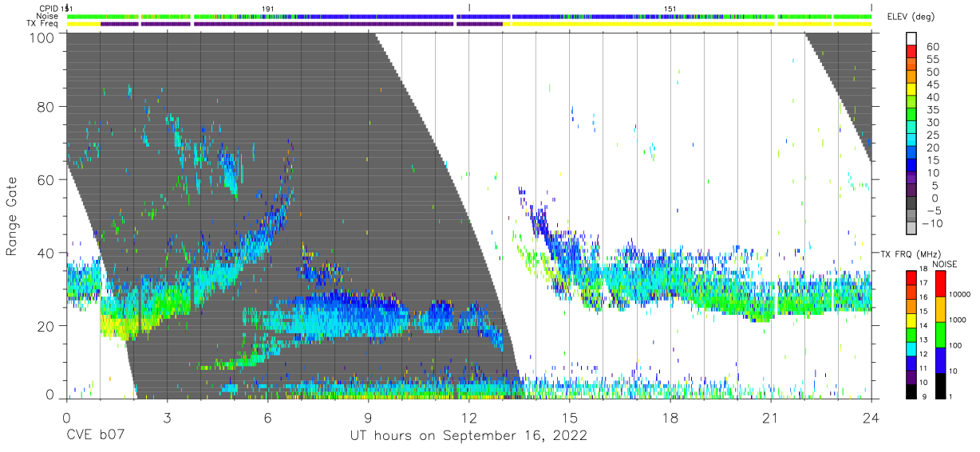Screen dimensions: 980x452
Task: Click hour '15' on the UT time axis
Action: coord(569,418)
